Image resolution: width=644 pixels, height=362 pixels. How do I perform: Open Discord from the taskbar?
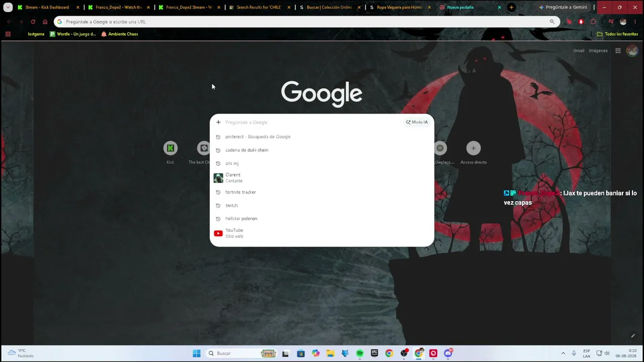[x=448, y=353]
